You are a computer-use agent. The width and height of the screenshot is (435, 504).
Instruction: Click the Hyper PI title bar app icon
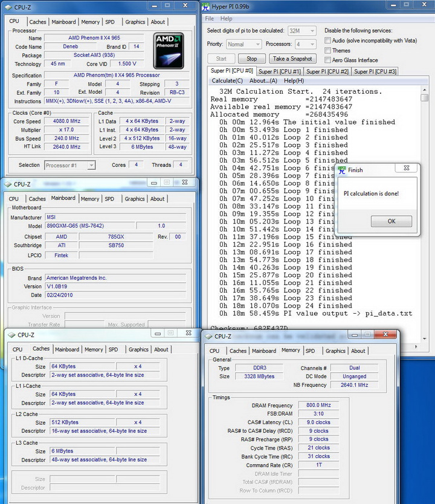[205, 6]
